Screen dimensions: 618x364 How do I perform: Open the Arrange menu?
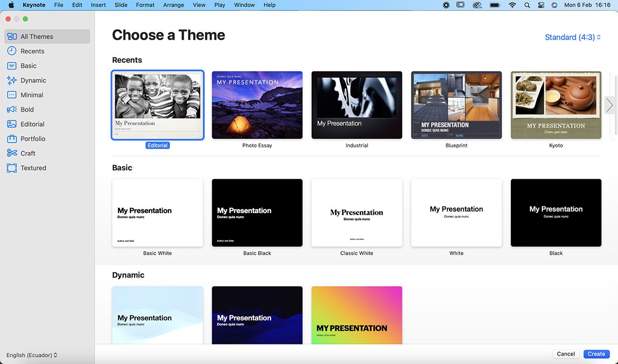click(x=174, y=5)
